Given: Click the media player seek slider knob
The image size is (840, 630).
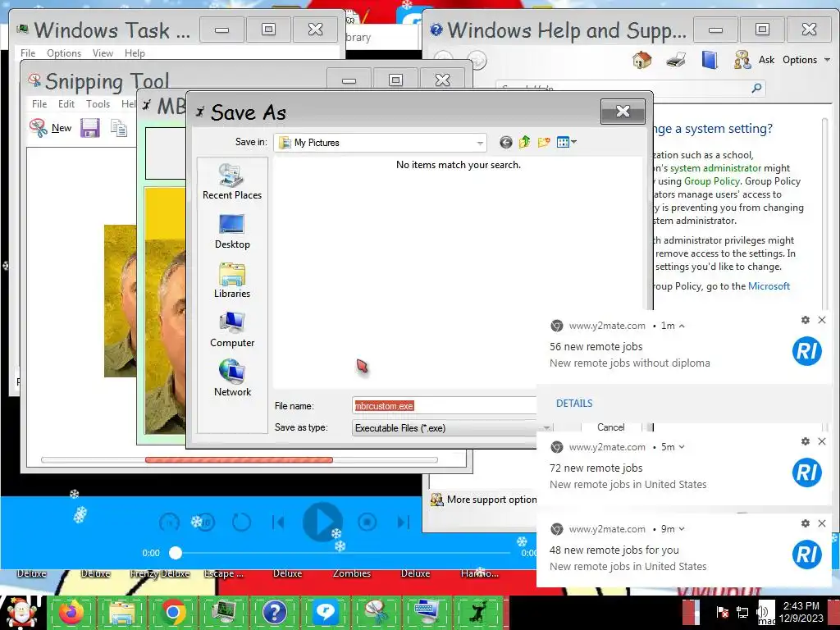Looking at the screenshot, I should click(176, 552).
